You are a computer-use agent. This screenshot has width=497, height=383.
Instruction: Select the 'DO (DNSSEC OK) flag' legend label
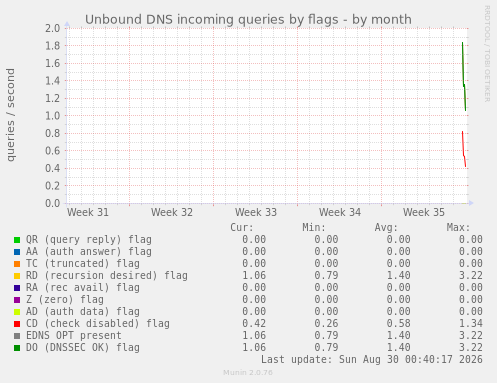(x=83, y=348)
